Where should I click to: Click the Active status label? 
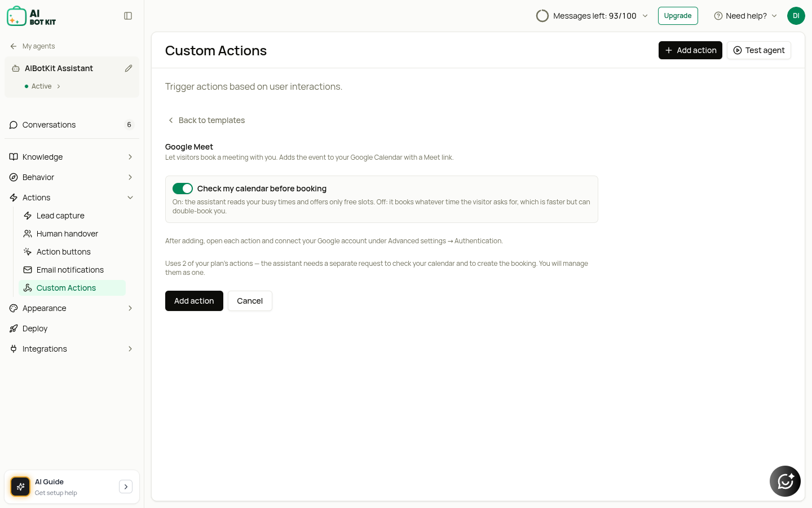42,86
